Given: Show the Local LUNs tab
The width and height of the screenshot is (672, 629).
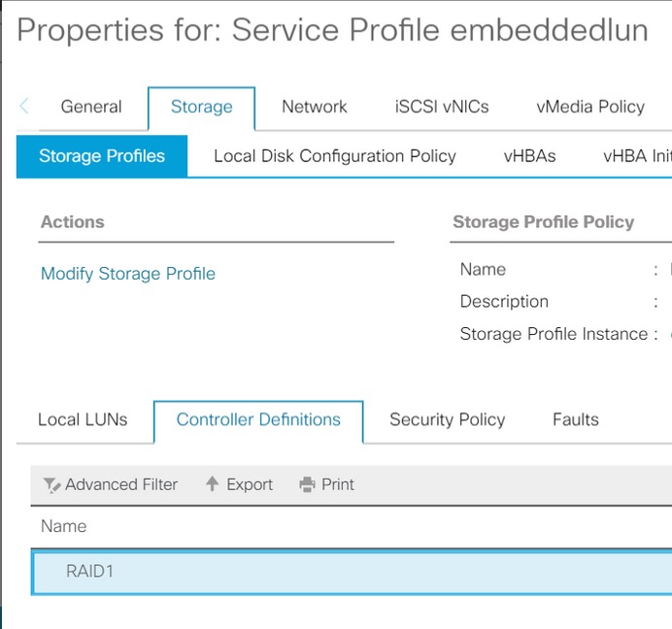Looking at the screenshot, I should [x=83, y=419].
